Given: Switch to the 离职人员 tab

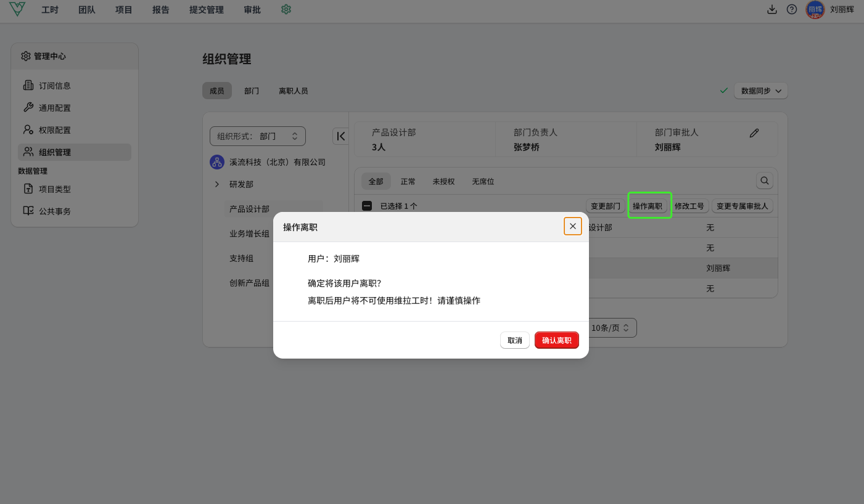Looking at the screenshot, I should pyautogui.click(x=294, y=91).
